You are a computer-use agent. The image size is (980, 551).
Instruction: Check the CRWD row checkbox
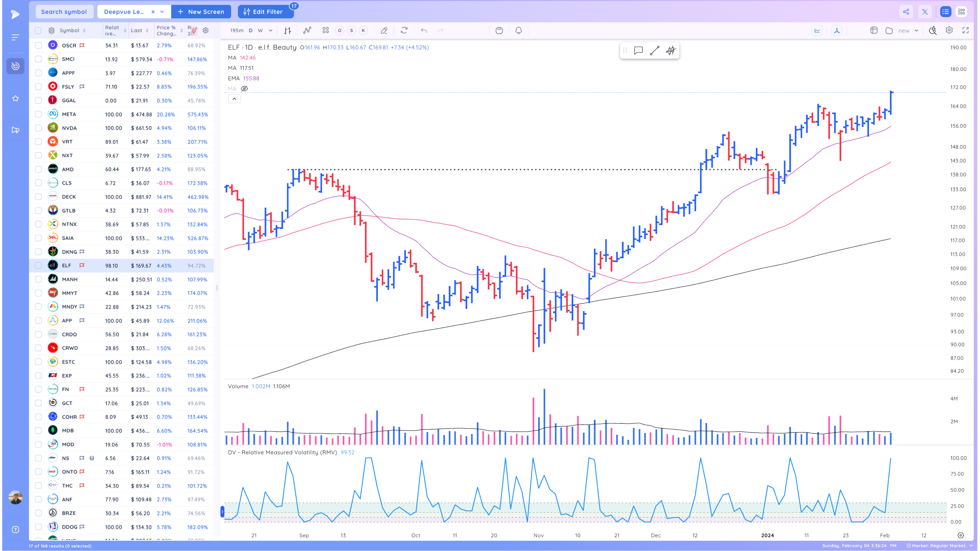click(x=38, y=348)
